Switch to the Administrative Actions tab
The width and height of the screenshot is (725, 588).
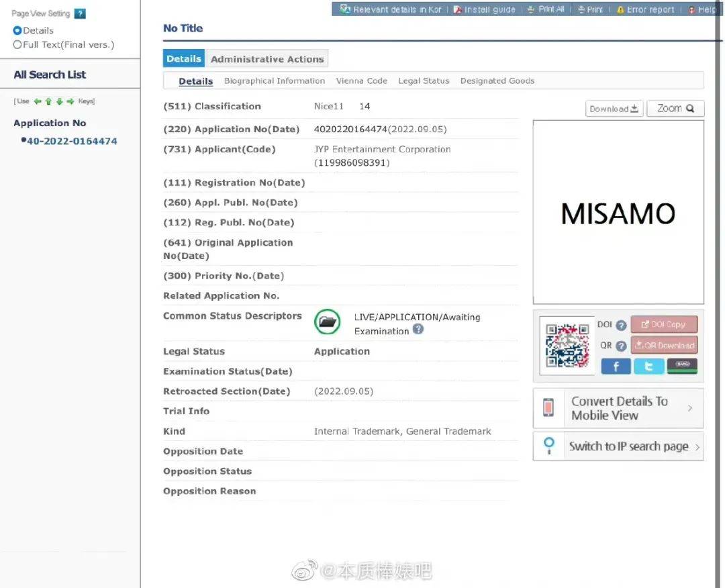point(267,58)
